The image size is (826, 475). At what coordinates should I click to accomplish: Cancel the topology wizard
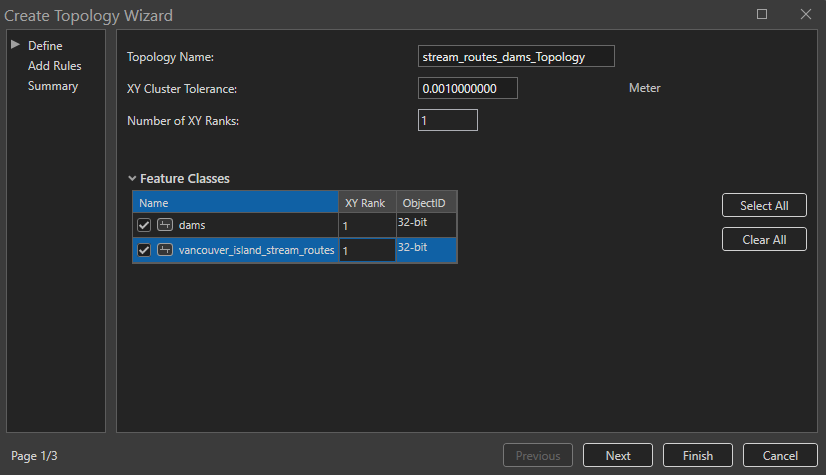[780, 455]
